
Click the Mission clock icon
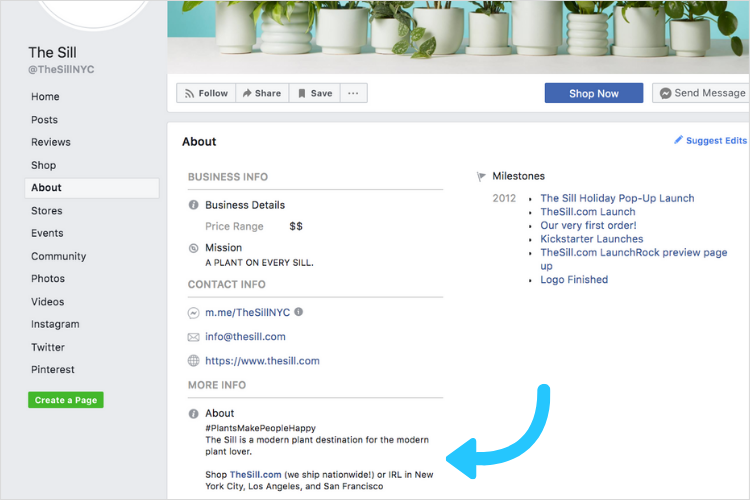[x=193, y=248]
